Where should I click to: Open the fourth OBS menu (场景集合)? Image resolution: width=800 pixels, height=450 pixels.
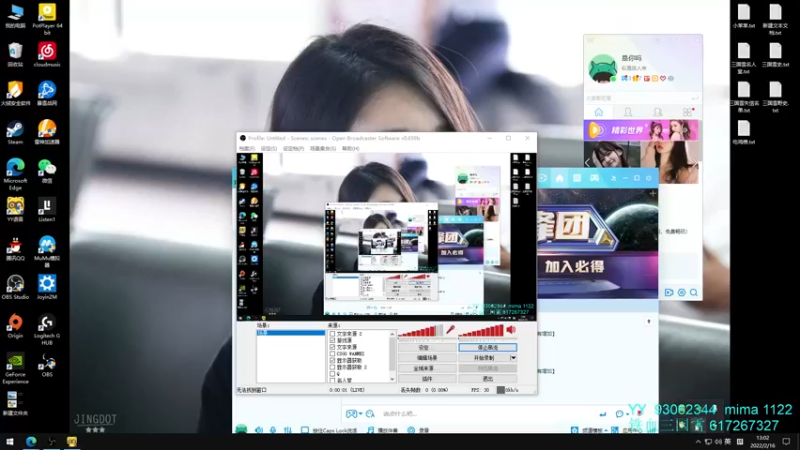click(323, 148)
